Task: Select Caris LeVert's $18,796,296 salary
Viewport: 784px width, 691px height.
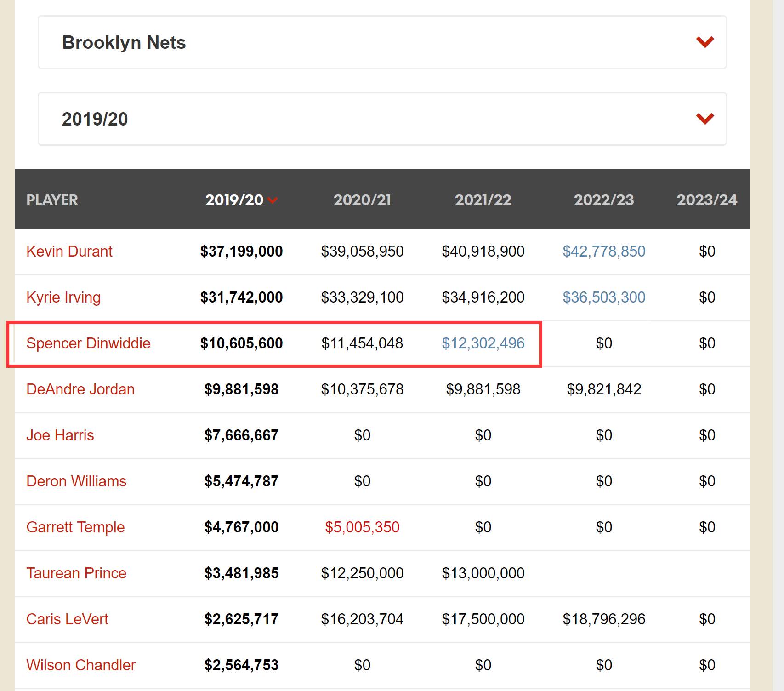Action: (x=604, y=619)
